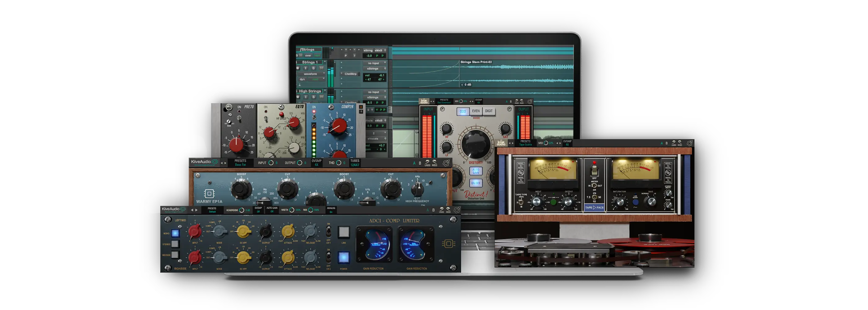The height and width of the screenshot is (310, 868).
Task: Click Auto Gain button on Distinct
Action: pos(476,171)
